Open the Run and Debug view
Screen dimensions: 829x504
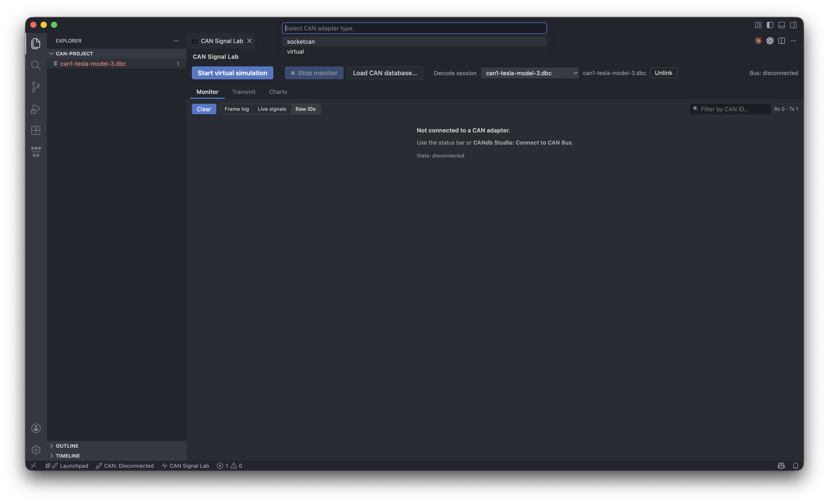[x=36, y=109]
